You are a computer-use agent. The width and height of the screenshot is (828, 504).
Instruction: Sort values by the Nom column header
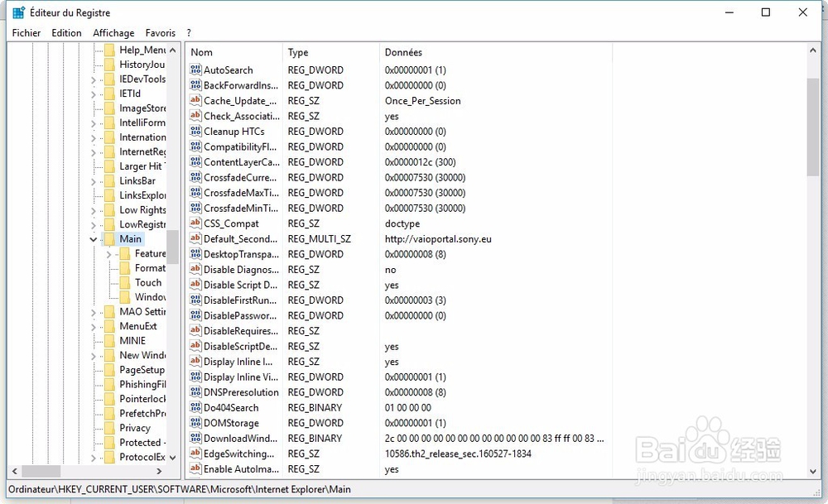pyautogui.click(x=234, y=52)
